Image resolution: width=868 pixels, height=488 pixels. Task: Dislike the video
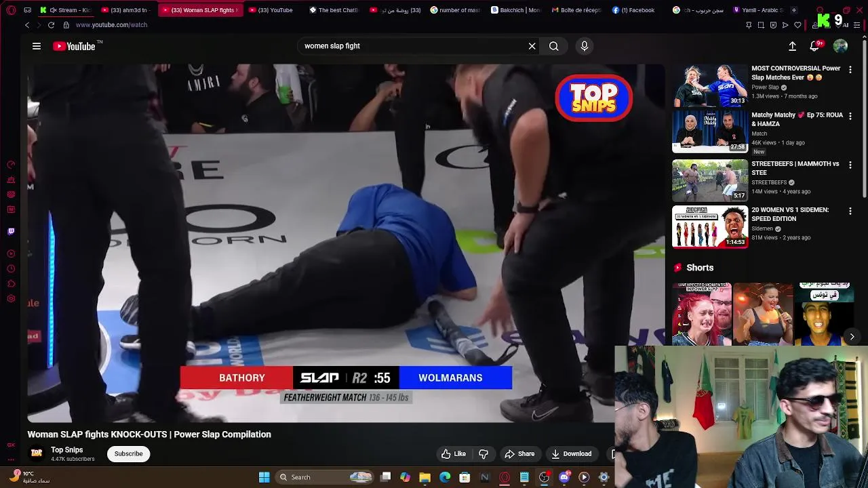pyautogui.click(x=484, y=454)
